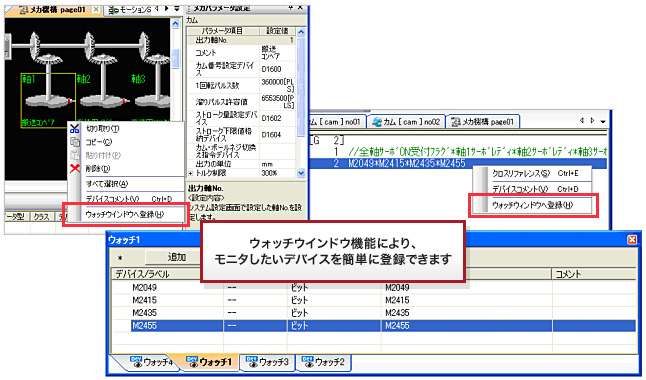The height and width of the screenshot is (380, 646).
Task: Click the red X delete icon
Action: [75, 169]
